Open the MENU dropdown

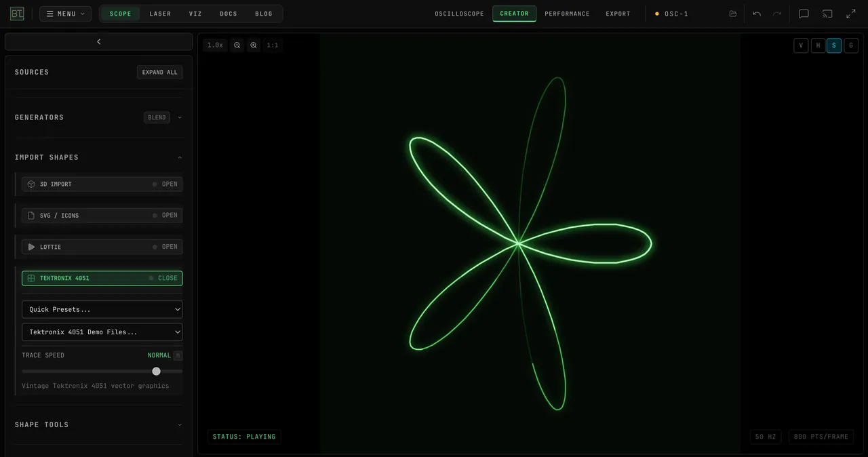[66, 14]
